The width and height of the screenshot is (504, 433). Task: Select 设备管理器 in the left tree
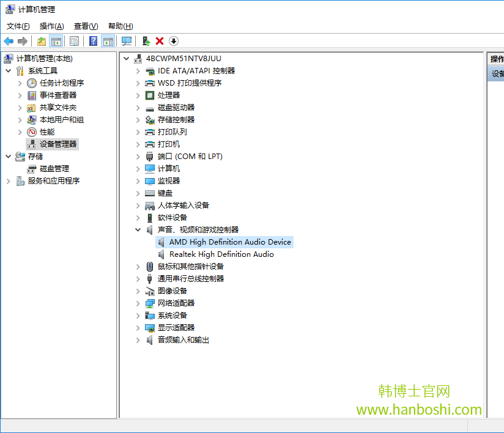[x=59, y=144]
